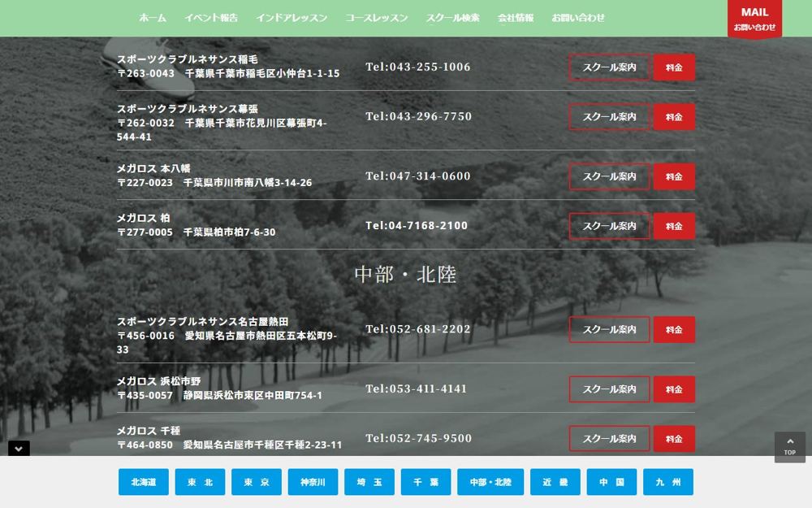Click the お問い合わせ navigation link
Screen dimensions: 812x508
coord(578,18)
